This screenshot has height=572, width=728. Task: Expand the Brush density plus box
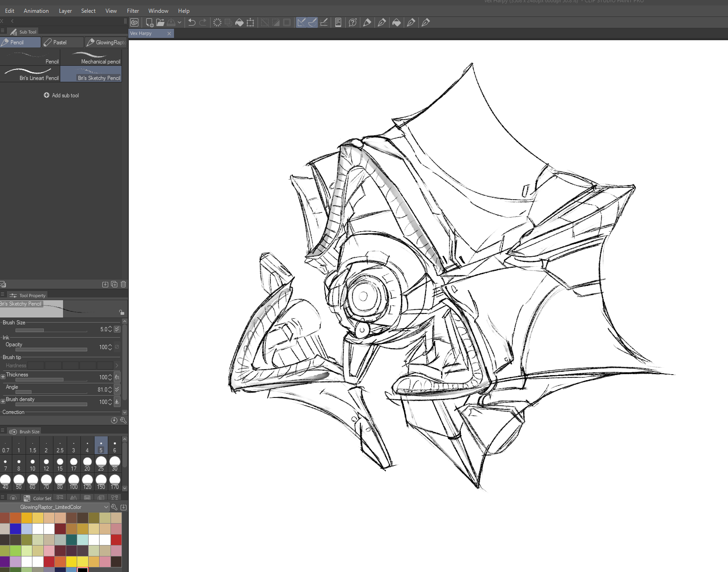3,402
